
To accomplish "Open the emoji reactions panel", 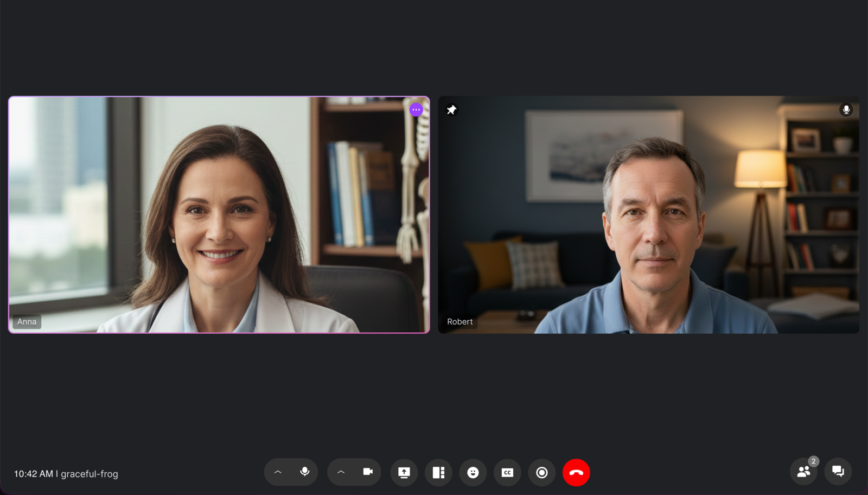I will (473, 472).
